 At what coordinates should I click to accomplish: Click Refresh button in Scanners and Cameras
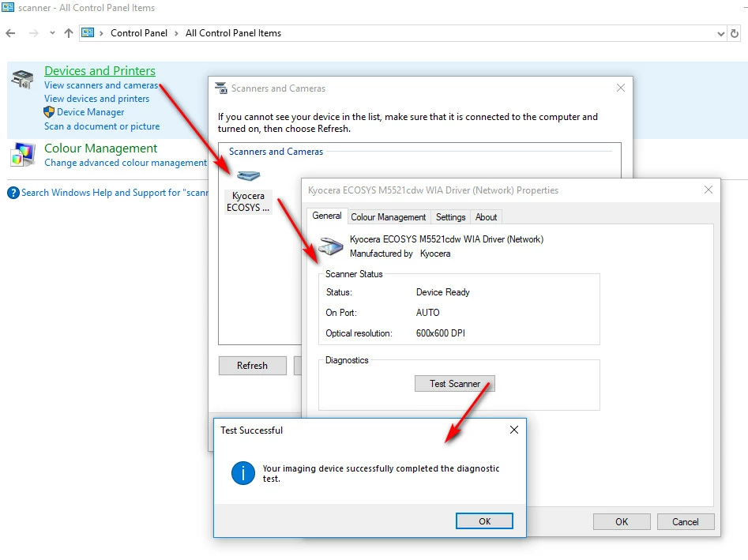pyautogui.click(x=252, y=366)
